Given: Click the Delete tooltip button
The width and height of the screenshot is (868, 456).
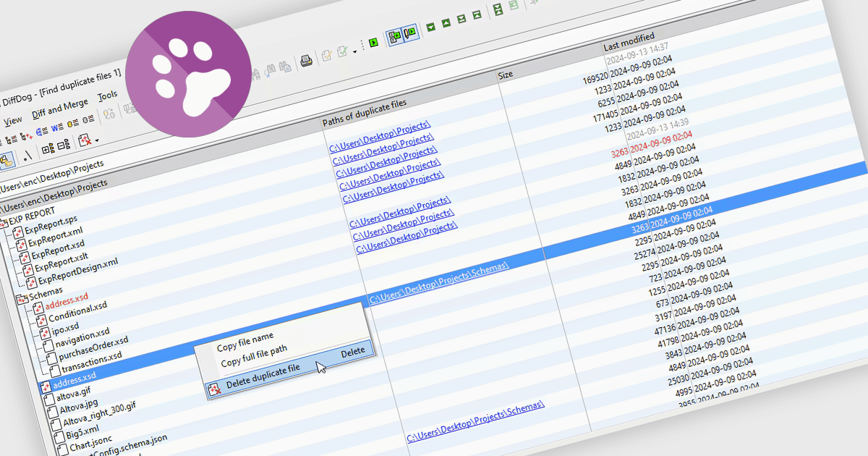Looking at the screenshot, I should (x=353, y=351).
